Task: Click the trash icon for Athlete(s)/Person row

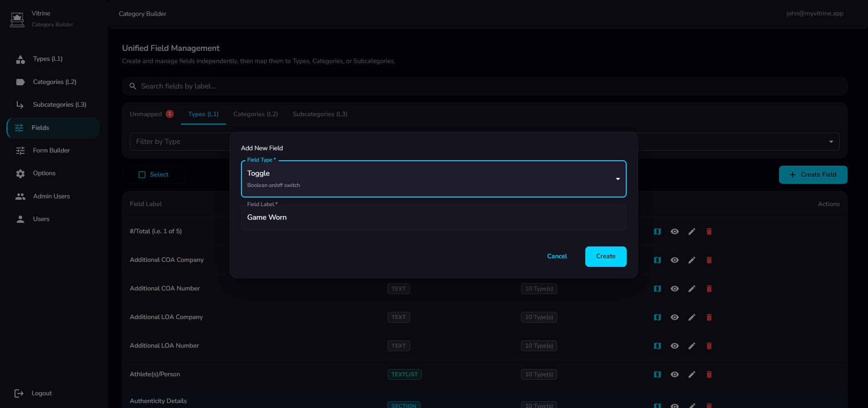Action: [709, 374]
